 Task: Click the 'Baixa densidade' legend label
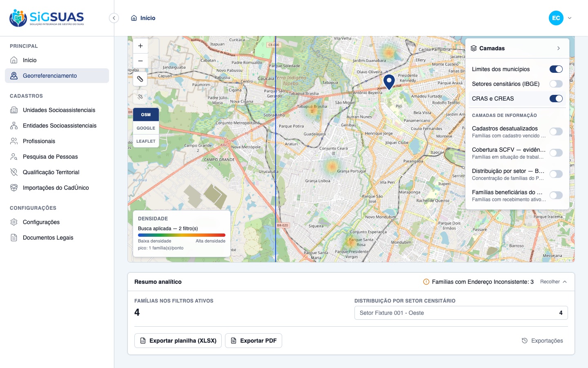tap(154, 241)
